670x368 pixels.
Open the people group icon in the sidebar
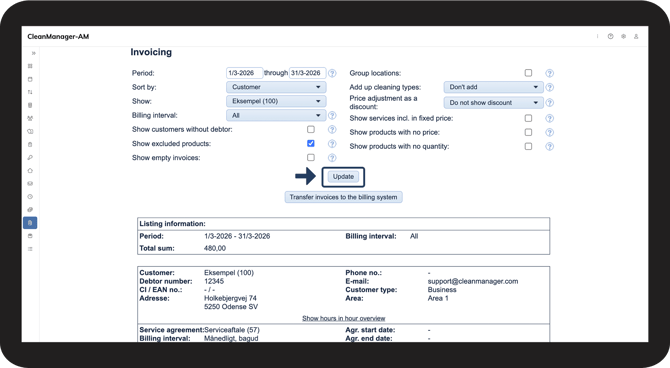click(x=30, y=118)
